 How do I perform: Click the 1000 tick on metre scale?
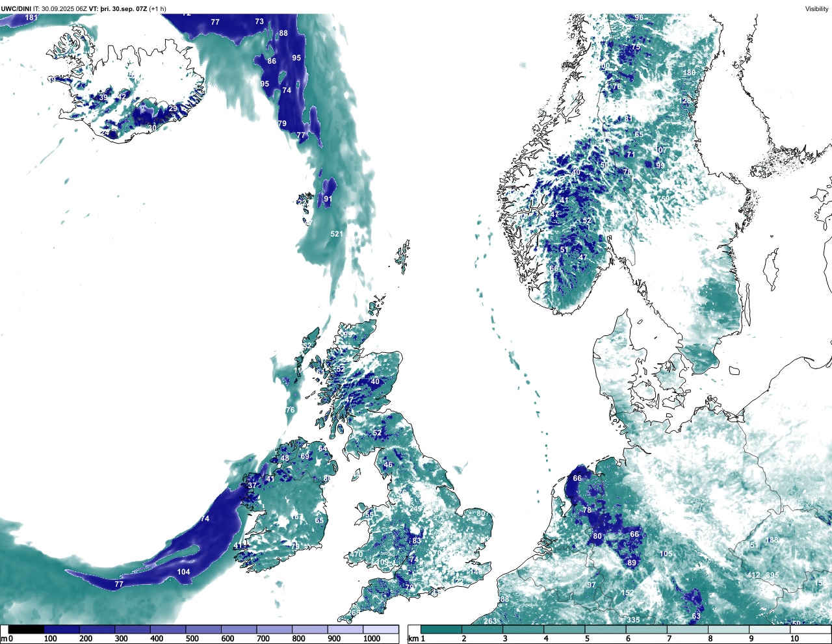tap(372, 639)
